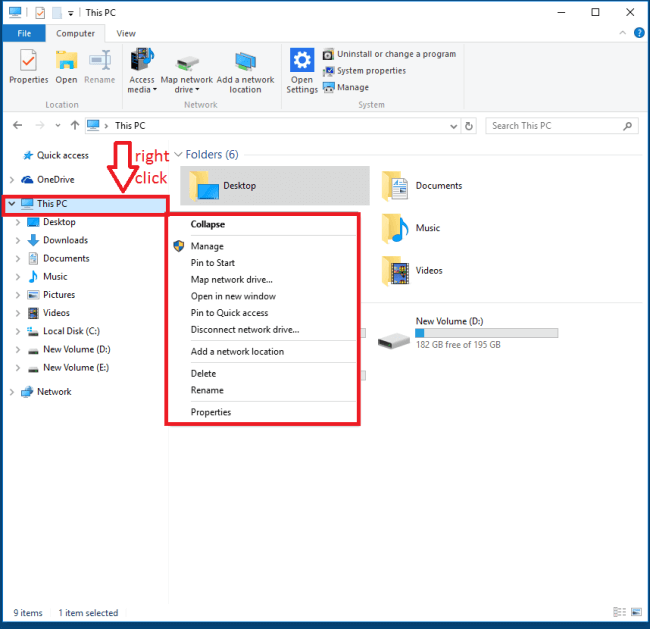Viewport: 650px width, 629px height.
Task: Go back with the left arrow
Action: (x=17, y=125)
